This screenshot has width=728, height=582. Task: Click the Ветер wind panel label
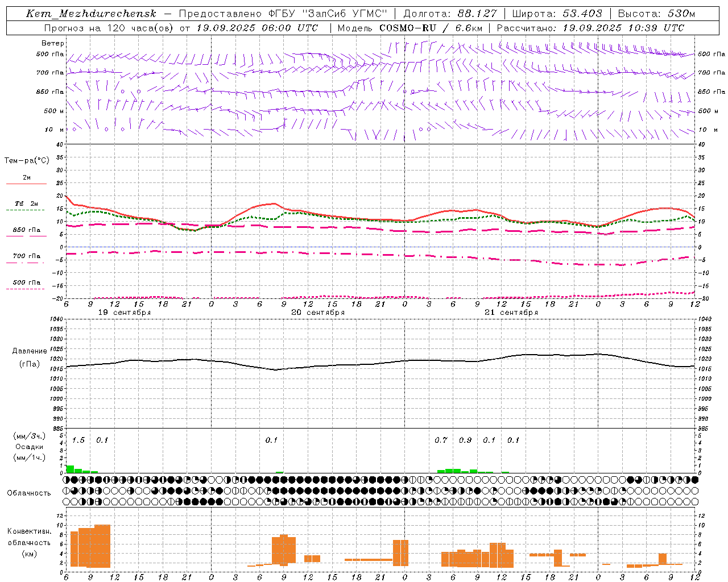tap(53, 43)
